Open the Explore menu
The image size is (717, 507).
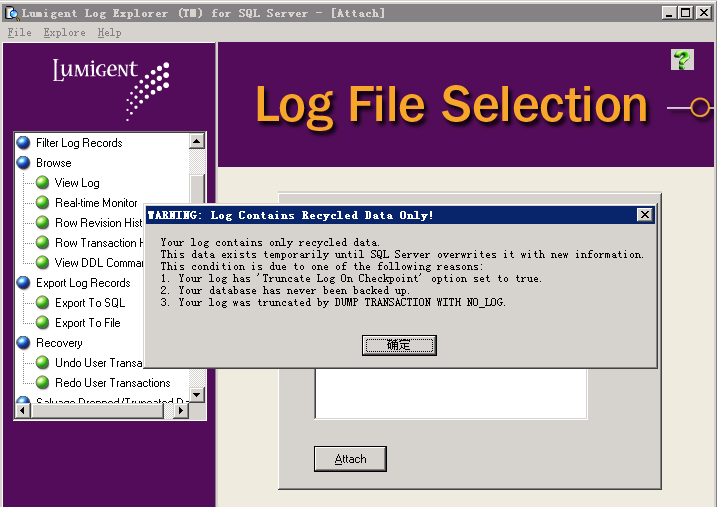point(64,32)
